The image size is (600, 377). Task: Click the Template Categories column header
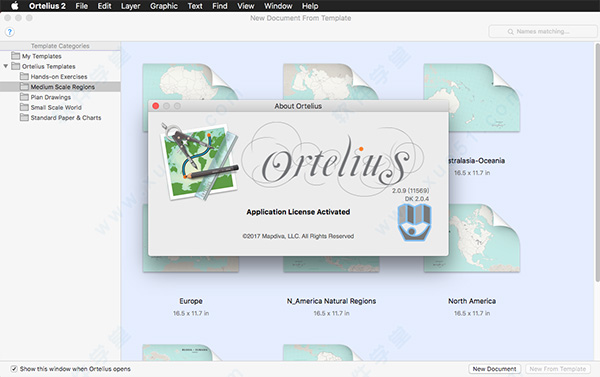tap(60, 46)
